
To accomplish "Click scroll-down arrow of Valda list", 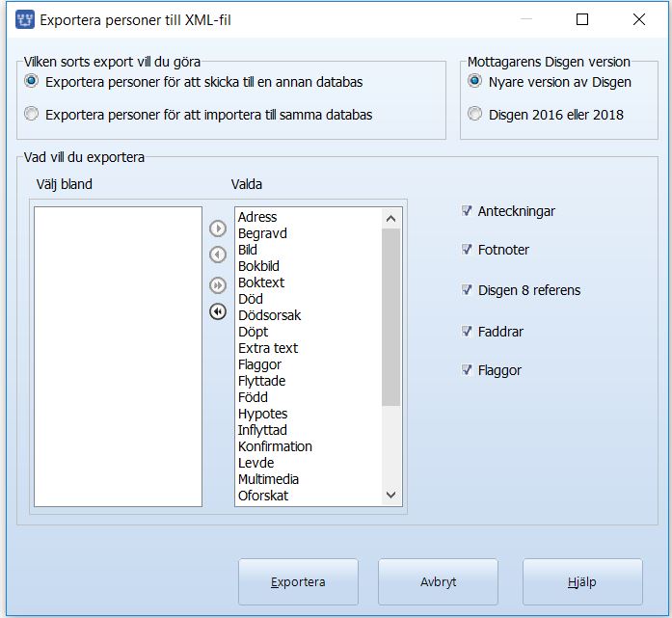I will pos(390,495).
